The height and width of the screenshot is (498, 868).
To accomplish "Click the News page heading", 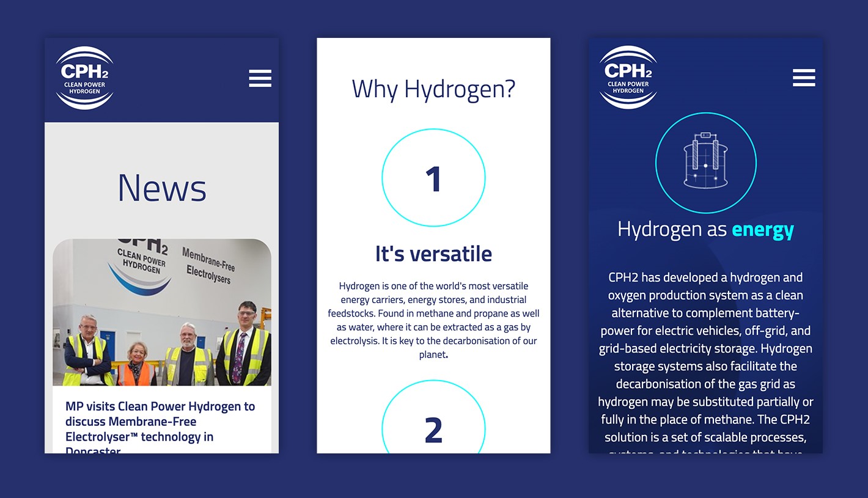I will tap(162, 188).
